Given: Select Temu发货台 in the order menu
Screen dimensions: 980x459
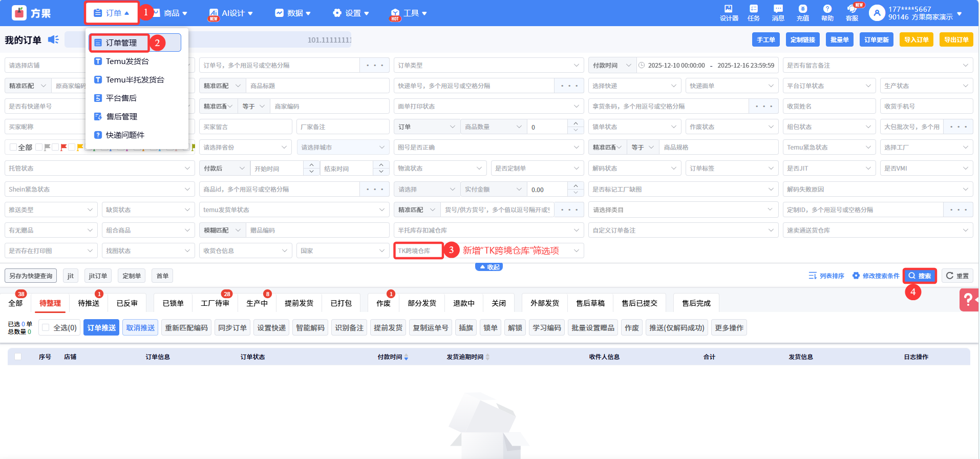Looking at the screenshot, I should [x=127, y=61].
